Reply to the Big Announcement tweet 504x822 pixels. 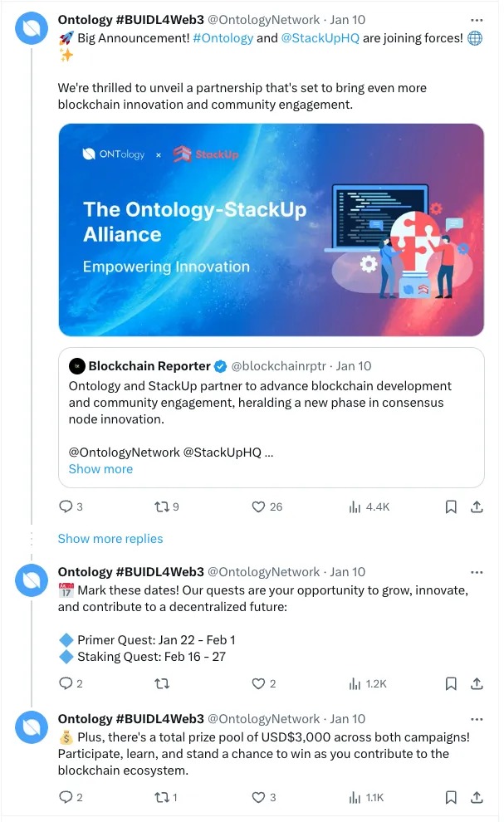(x=66, y=506)
